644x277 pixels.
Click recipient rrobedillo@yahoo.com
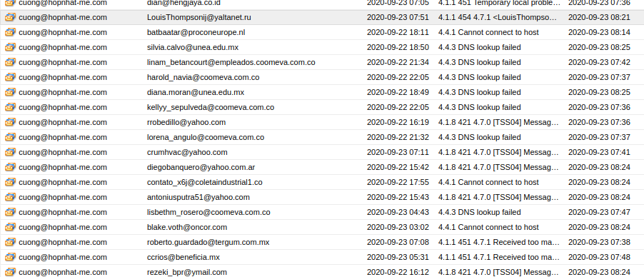pos(186,123)
